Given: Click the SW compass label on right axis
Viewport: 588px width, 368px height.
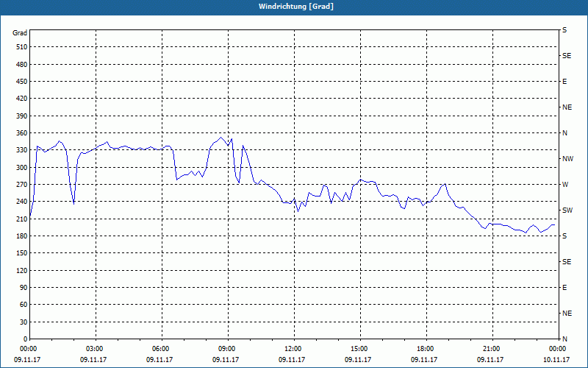Looking at the screenshot, I should pyautogui.click(x=567, y=210).
